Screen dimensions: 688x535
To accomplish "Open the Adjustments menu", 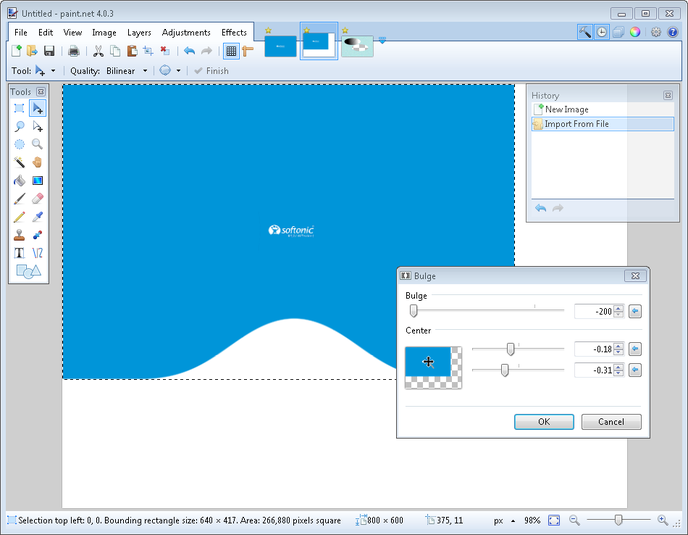I will [x=186, y=32].
